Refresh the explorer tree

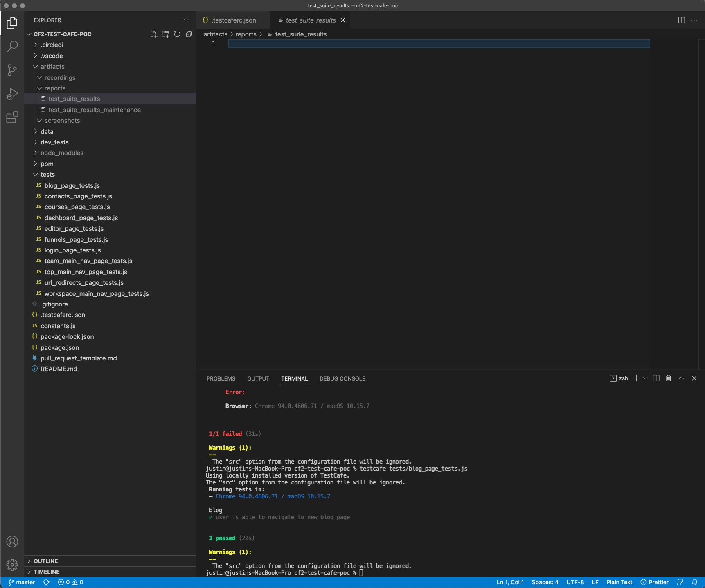click(177, 34)
